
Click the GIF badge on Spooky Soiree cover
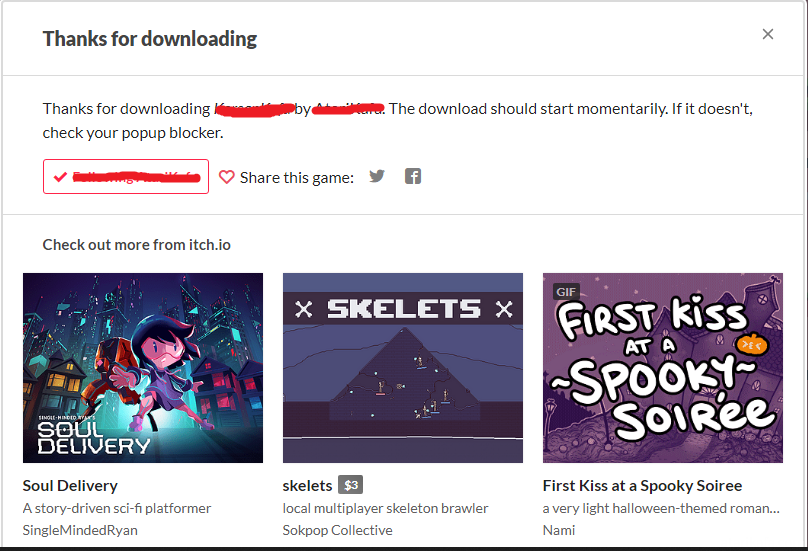tap(566, 292)
